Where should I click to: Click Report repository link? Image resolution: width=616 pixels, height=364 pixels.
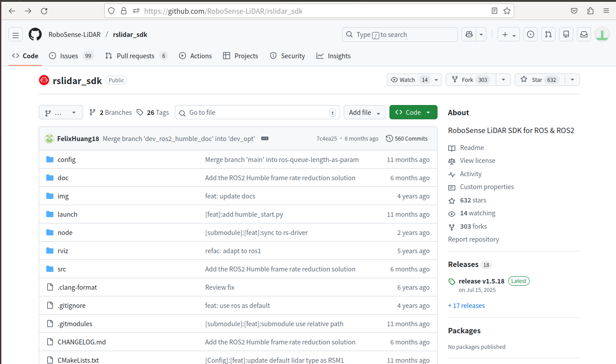[474, 239]
